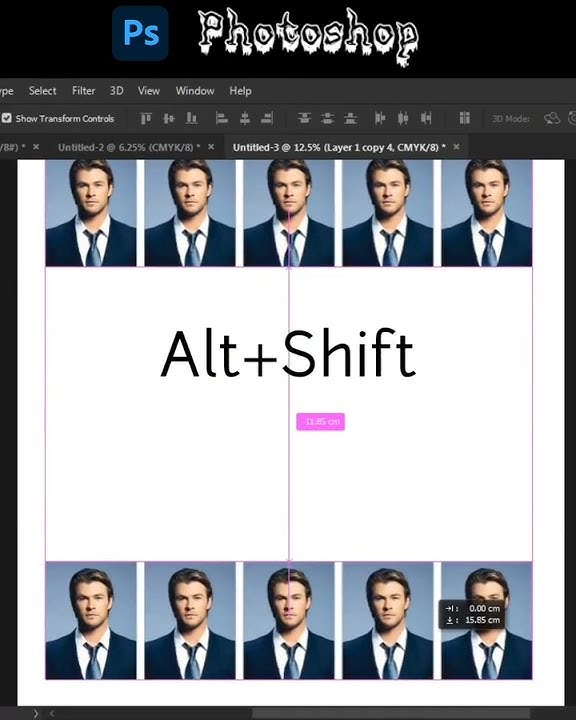Viewport: 576px width, 720px height.
Task: Open the Help menu
Action: [x=240, y=91]
